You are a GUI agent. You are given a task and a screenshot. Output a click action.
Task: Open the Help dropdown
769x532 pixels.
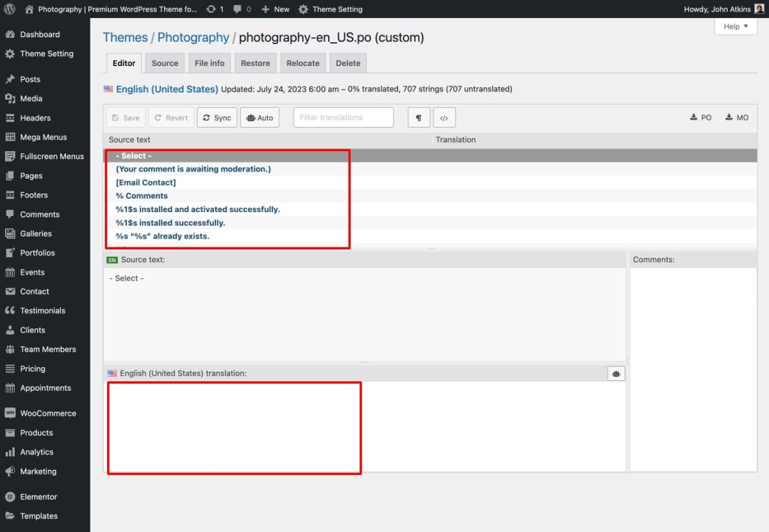735,26
